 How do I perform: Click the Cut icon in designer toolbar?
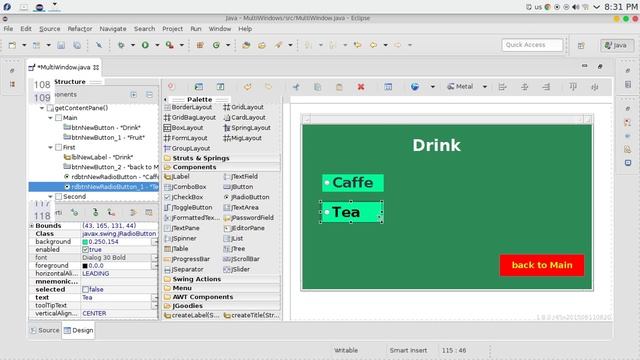[x=296, y=87]
